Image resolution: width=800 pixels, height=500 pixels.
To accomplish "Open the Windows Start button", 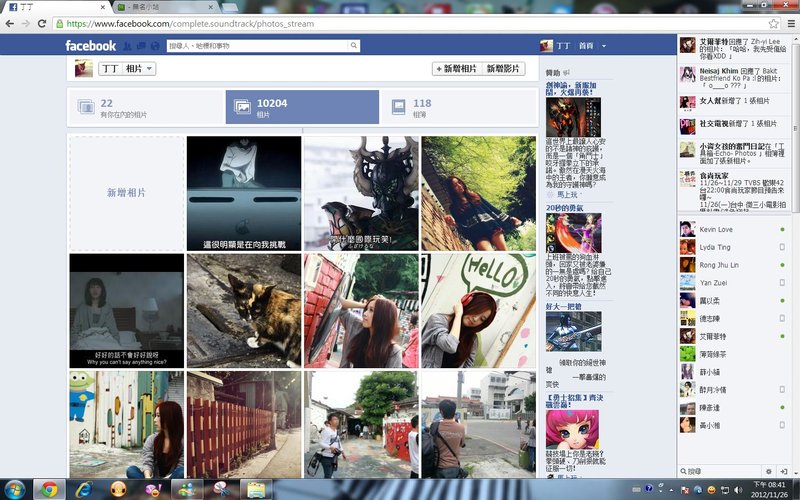I will point(14,490).
